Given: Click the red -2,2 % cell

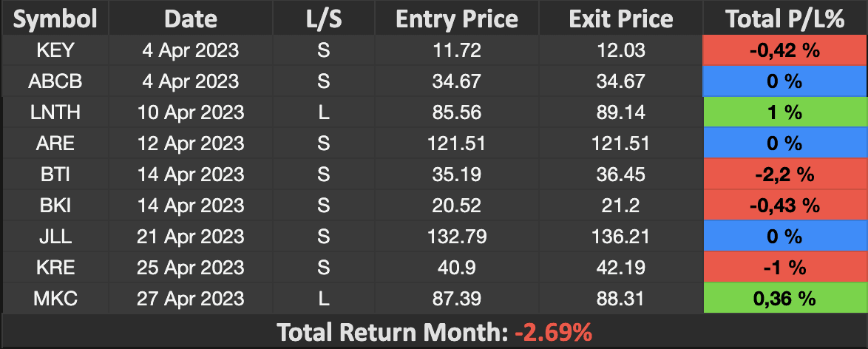Looking at the screenshot, I should (x=784, y=174).
